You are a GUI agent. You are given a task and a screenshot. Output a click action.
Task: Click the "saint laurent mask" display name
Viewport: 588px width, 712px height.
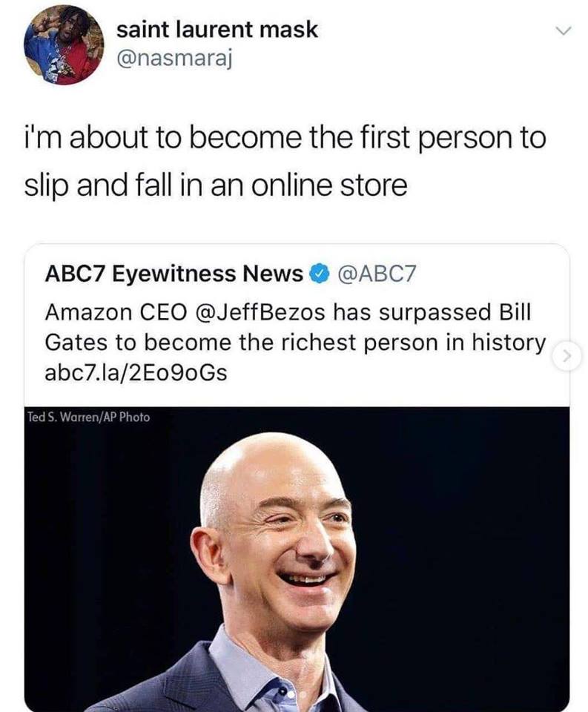[217, 30]
